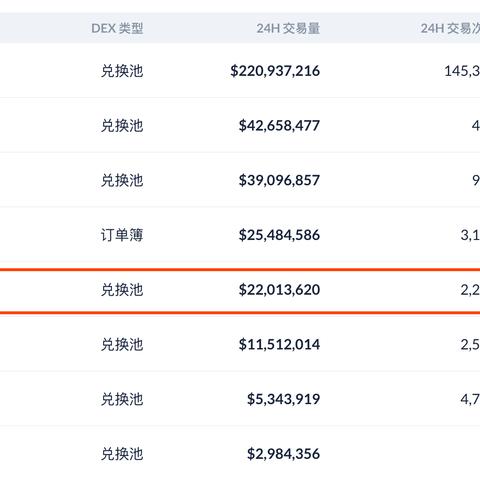Viewport: 480px width, 480px height.
Task: Click 兑换池 in the $2,984,356 row
Action: click(122, 453)
